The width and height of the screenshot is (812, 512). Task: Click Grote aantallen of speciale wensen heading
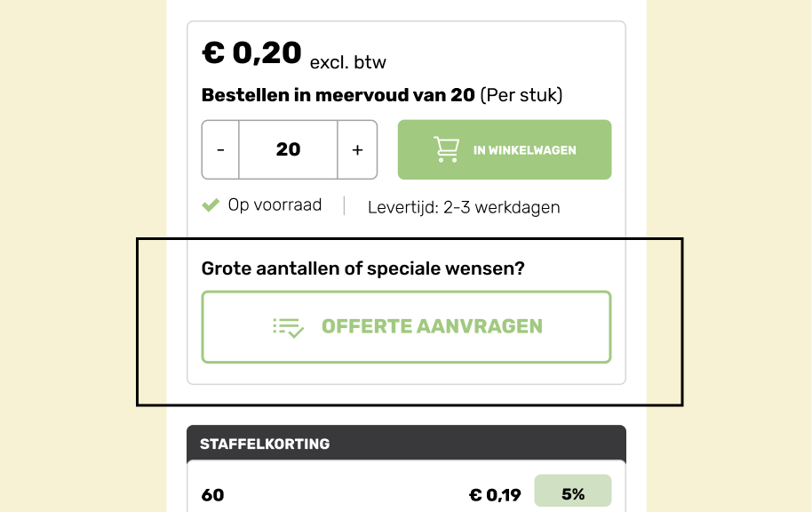pyautogui.click(x=363, y=268)
